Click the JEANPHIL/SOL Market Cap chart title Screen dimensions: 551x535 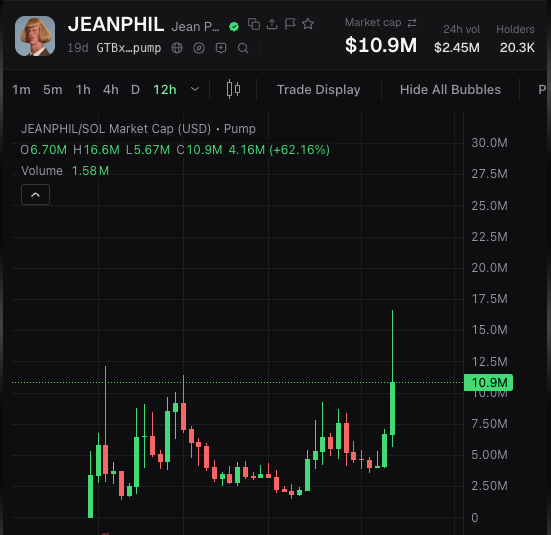(138, 129)
